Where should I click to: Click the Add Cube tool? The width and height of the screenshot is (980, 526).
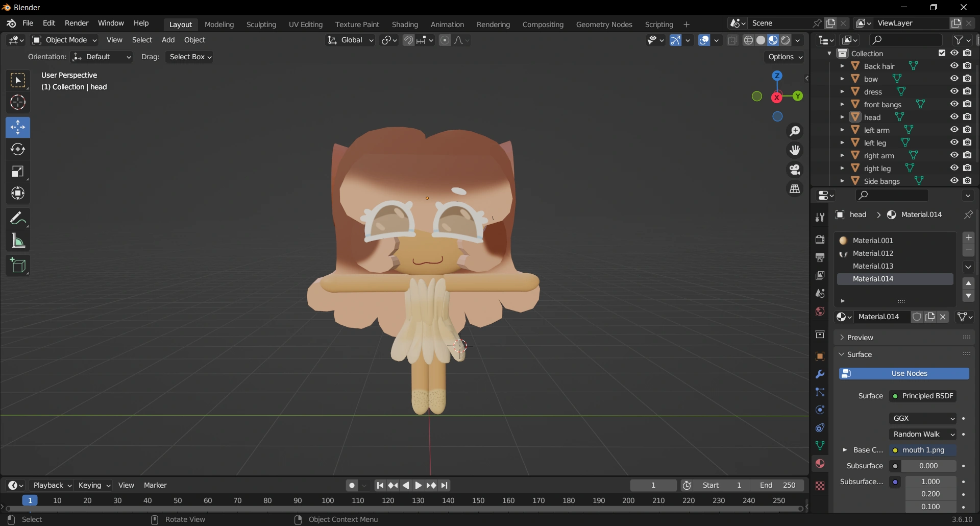click(x=18, y=266)
